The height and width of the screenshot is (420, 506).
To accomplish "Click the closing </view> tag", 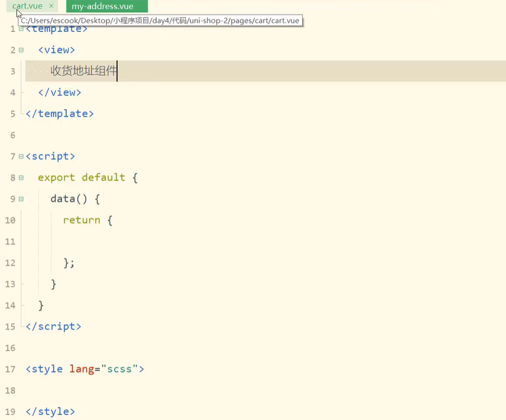I will point(60,92).
